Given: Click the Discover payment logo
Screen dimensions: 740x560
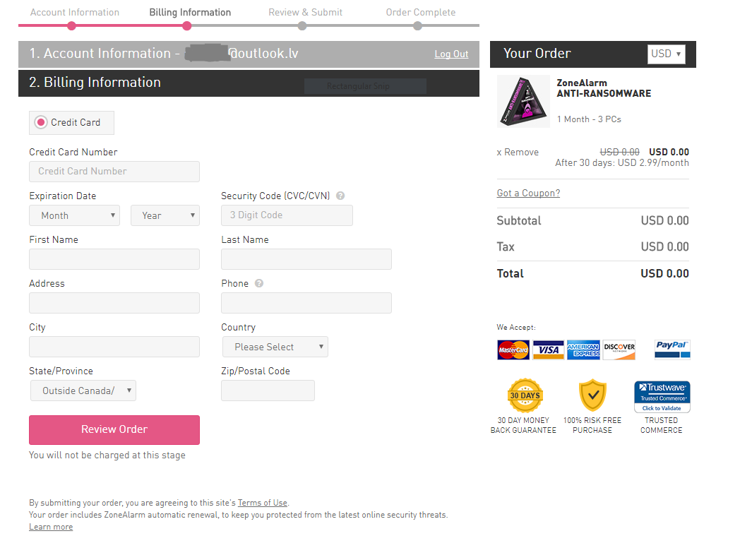Looking at the screenshot, I should point(619,350).
